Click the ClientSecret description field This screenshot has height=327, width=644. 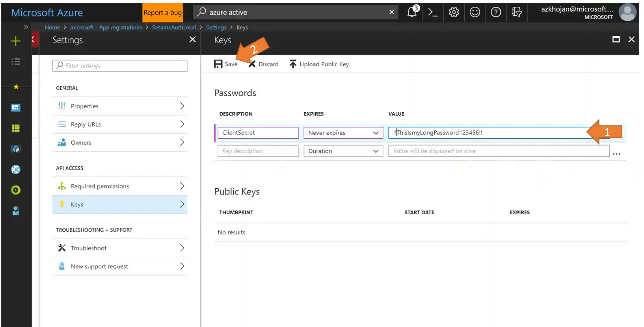point(258,133)
